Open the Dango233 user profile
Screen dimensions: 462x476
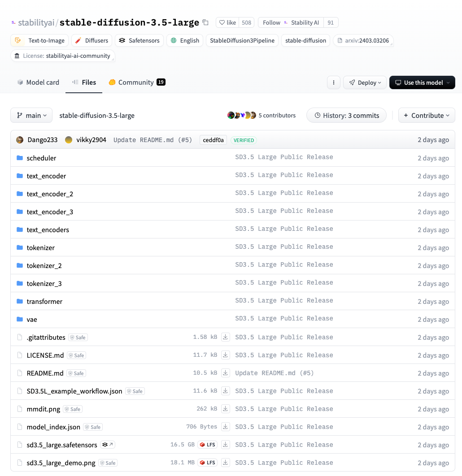42,140
